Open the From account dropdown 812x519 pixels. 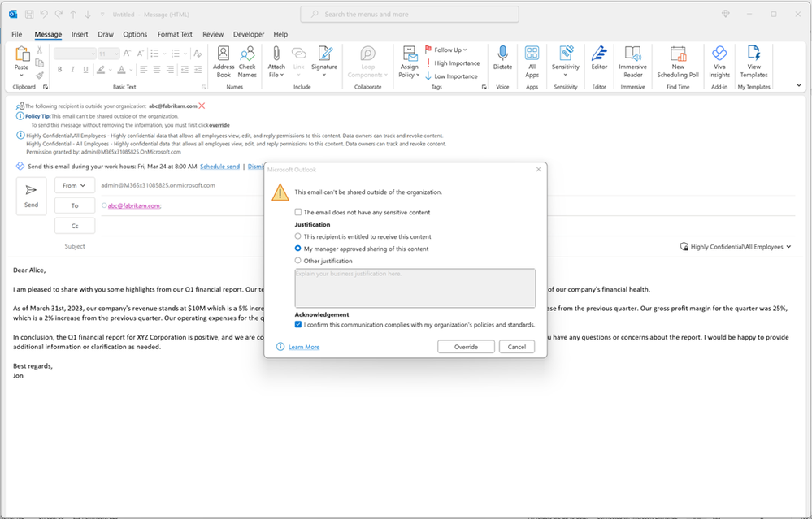75,185
